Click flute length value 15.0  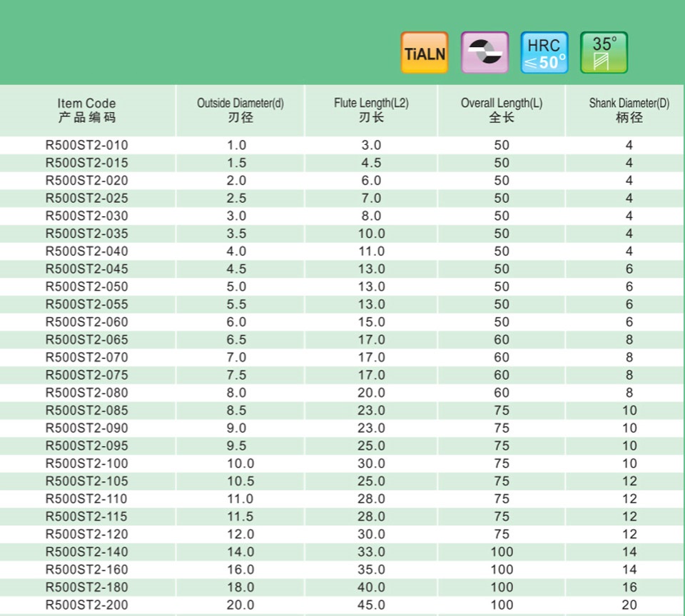click(371, 322)
